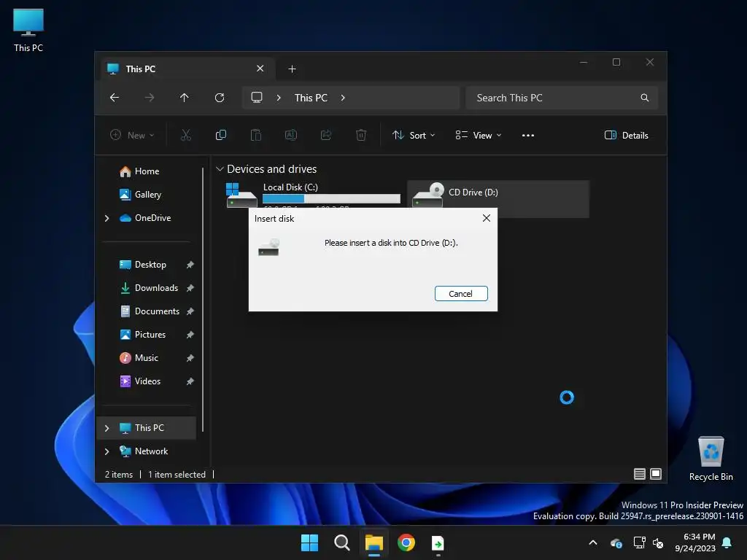Click the pin icon next to Videos
Viewport: 747px width, 560px height.
point(190,381)
